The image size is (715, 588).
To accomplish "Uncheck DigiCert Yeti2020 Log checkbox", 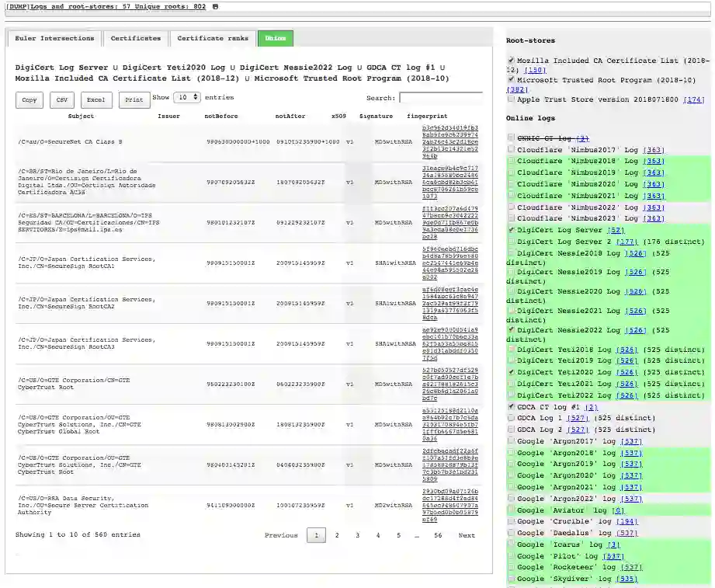I will [511, 372].
